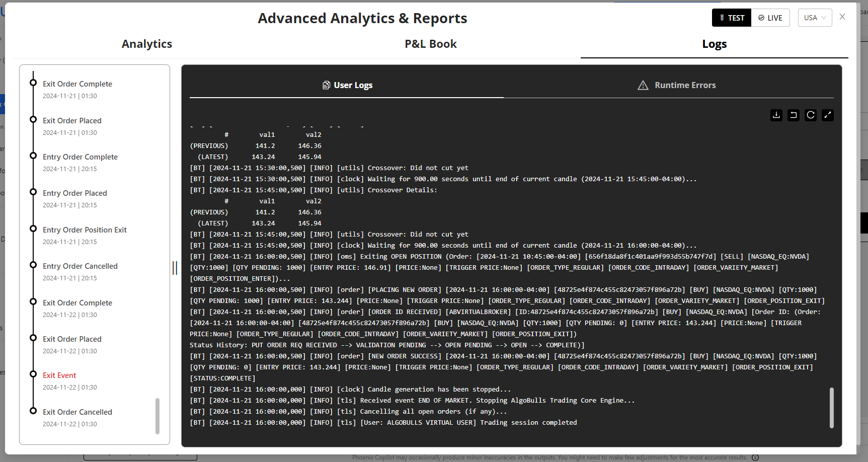The image size is (868, 462).
Task: Select first Exit Order Complete timeline marker
Action: pos(33,83)
